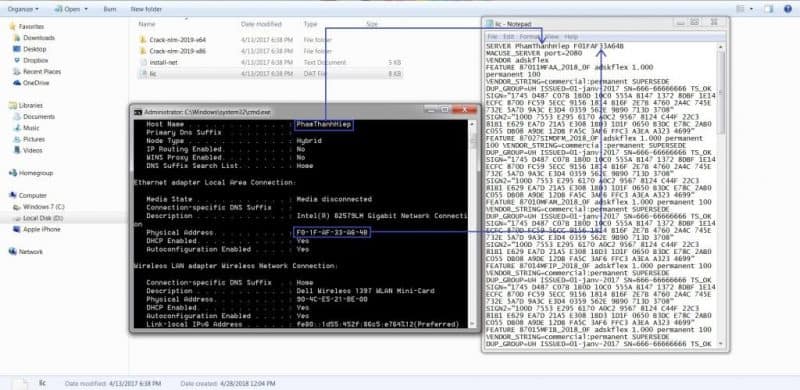The height and width of the screenshot is (390, 800).
Task: Open the File menu in Notepad
Action: pyautogui.click(x=492, y=37)
